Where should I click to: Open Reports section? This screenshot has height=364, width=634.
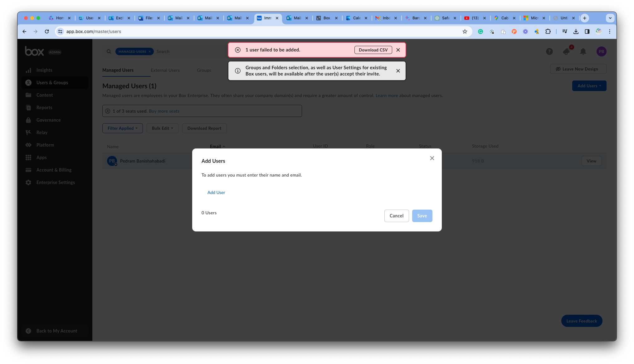(x=44, y=107)
